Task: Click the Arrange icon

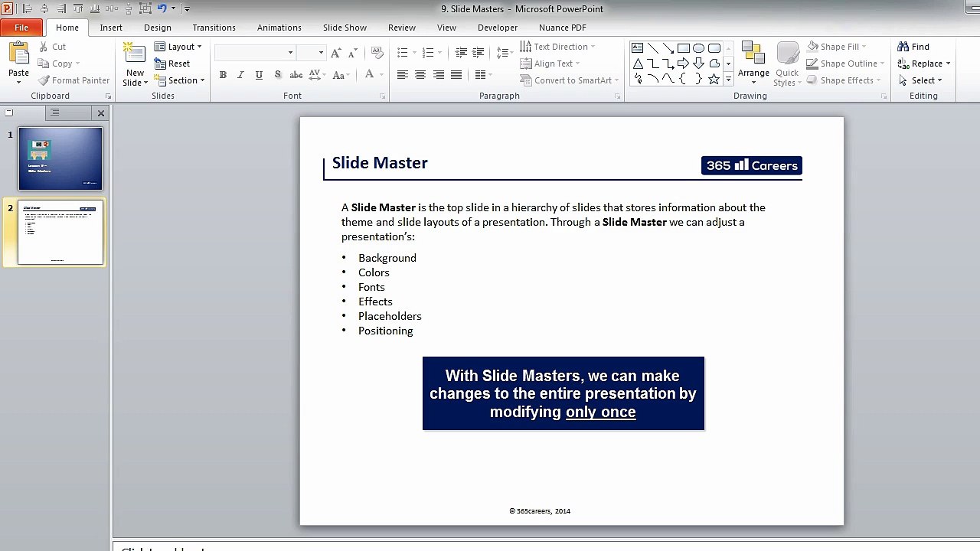Action: coord(753,54)
